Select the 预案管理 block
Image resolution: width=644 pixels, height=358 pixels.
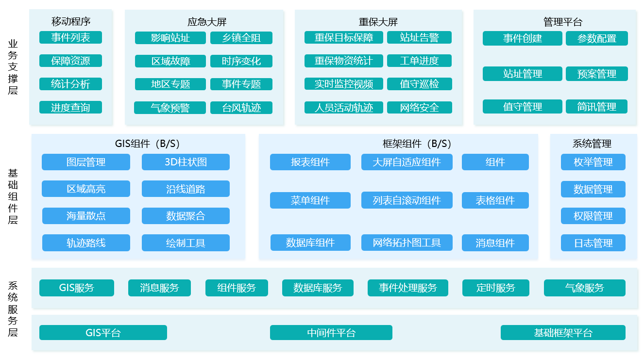596,74
